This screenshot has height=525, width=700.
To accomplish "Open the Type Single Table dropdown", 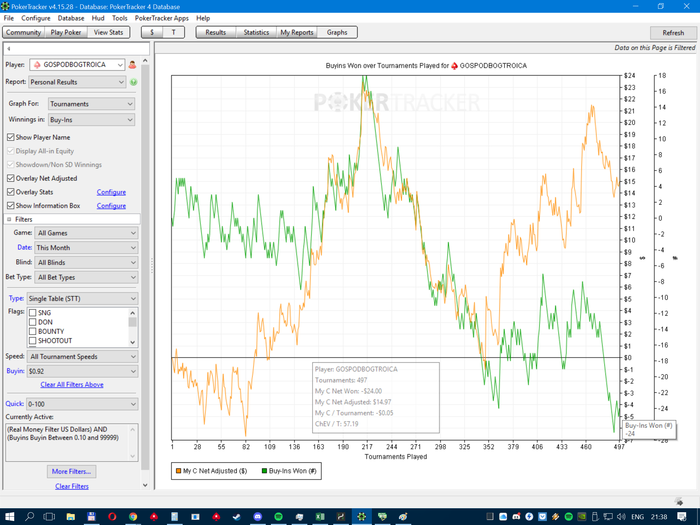I will tap(82, 298).
